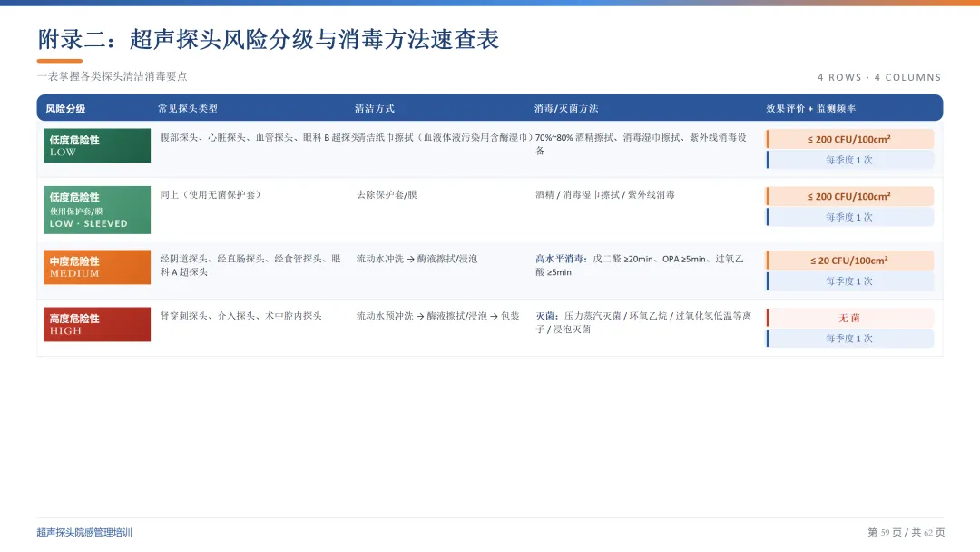Click the title "附录二：超声探头风险分级与消毒方法速查表"
This screenshot has width=980, height=552.
(268, 39)
